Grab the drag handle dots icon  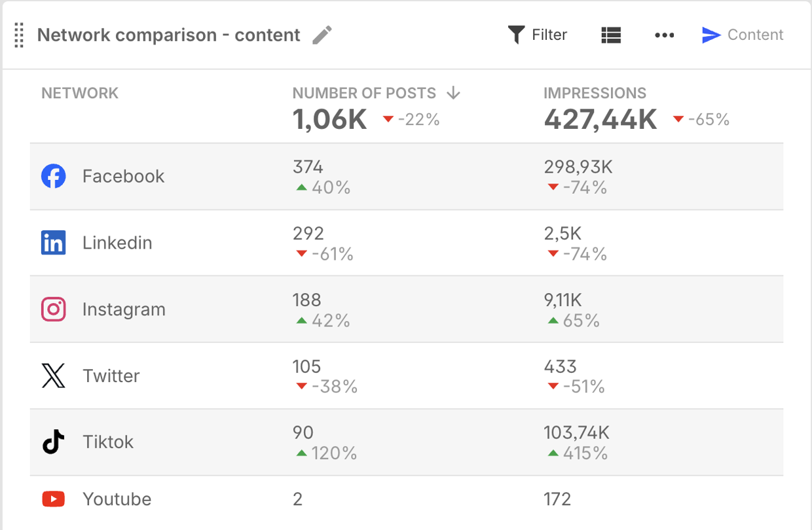click(x=18, y=35)
